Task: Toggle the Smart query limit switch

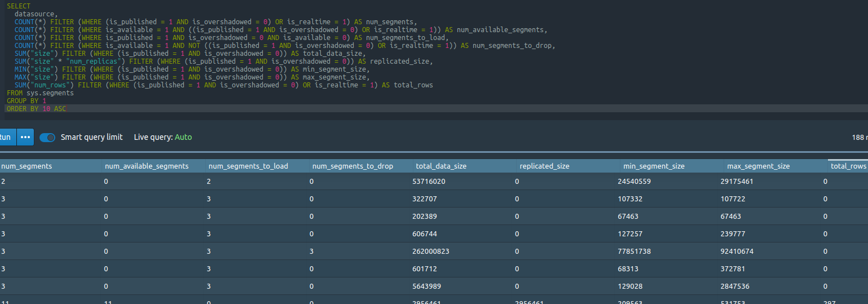Action: coord(47,137)
